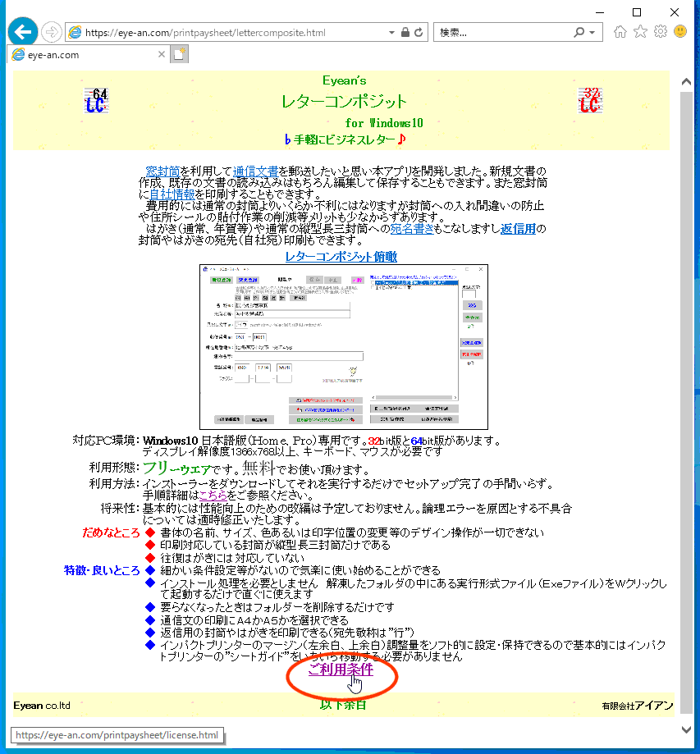Click the vertical page scrollbar
Viewport: 700px width, 754px height.
click(687, 394)
